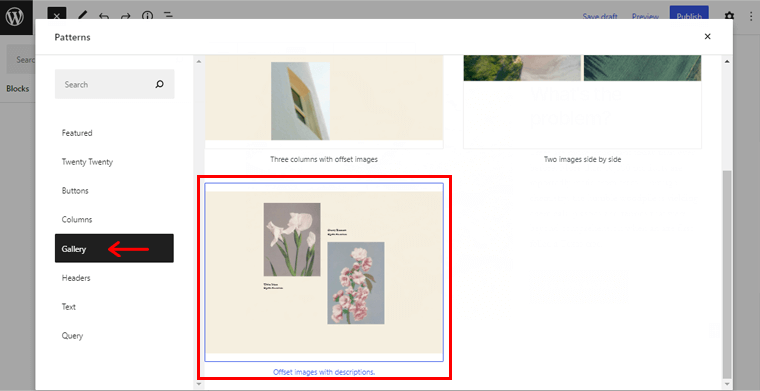Toggle the block inserter close button
Screen dimensions: 760x391
(57, 15)
